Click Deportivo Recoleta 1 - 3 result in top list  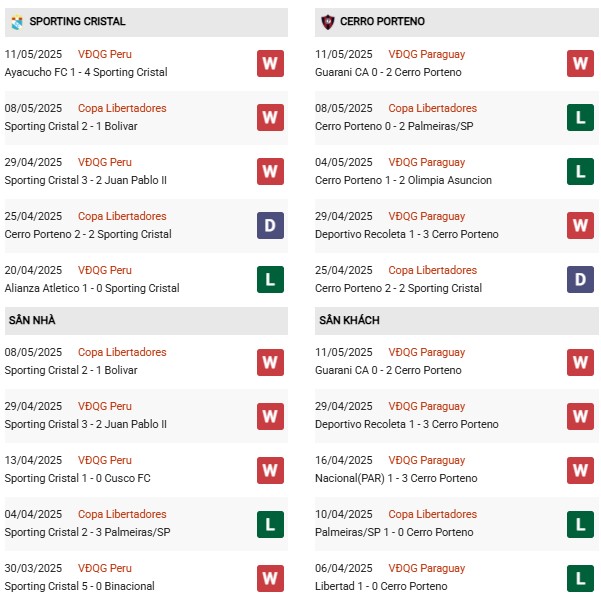[x=407, y=234]
